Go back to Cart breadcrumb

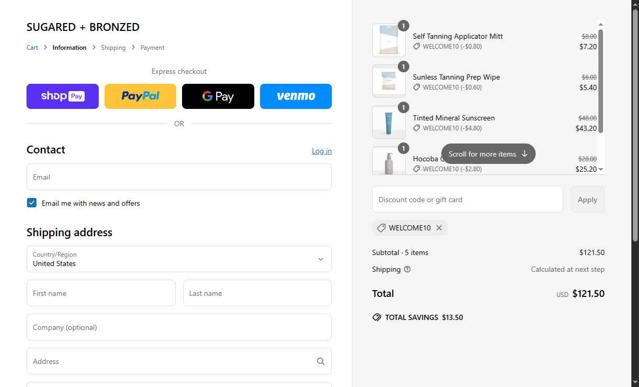pos(32,48)
